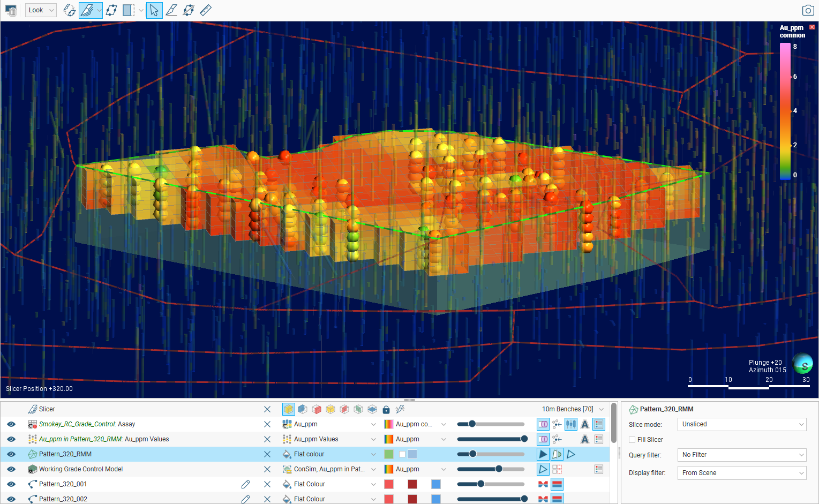
Task: Select the ruler measurement tool
Action: tap(206, 10)
